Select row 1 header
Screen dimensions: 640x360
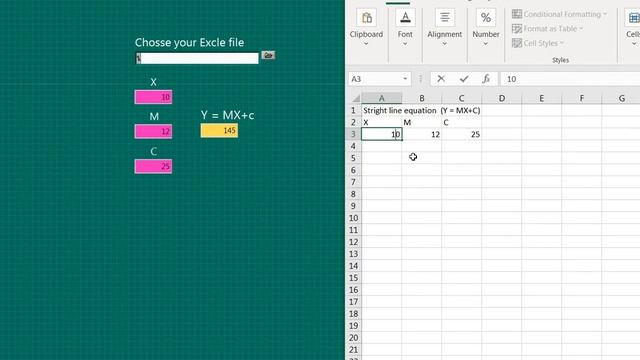point(353,110)
